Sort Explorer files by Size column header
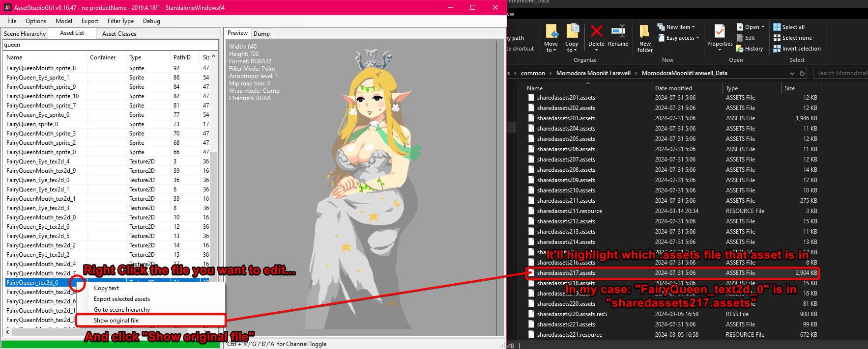This screenshot has width=868, height=349. click(801, 88)
